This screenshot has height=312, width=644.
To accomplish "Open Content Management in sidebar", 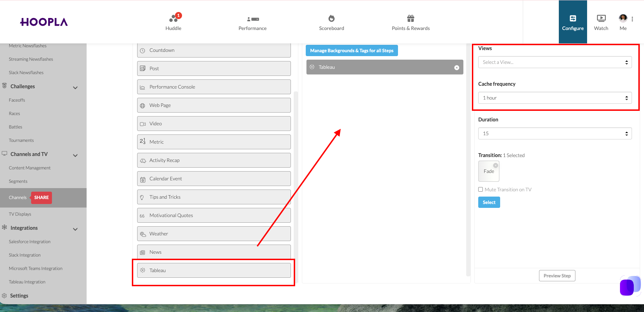I will [x=30, y=168].
